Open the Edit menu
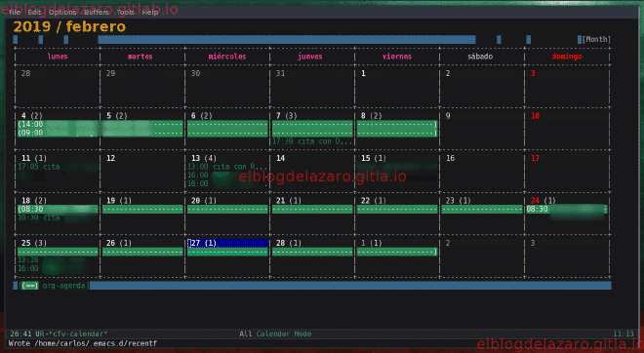The width and height of the screenshot is (644, 353). 34,13
